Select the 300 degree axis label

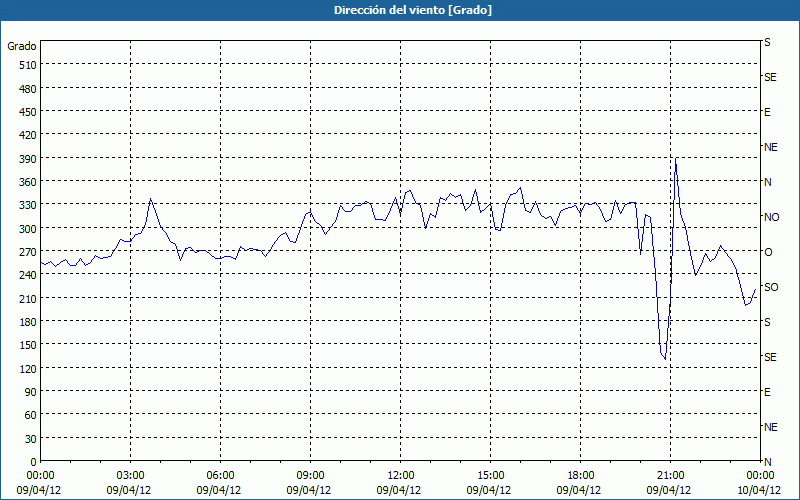[x=29, y=229]
